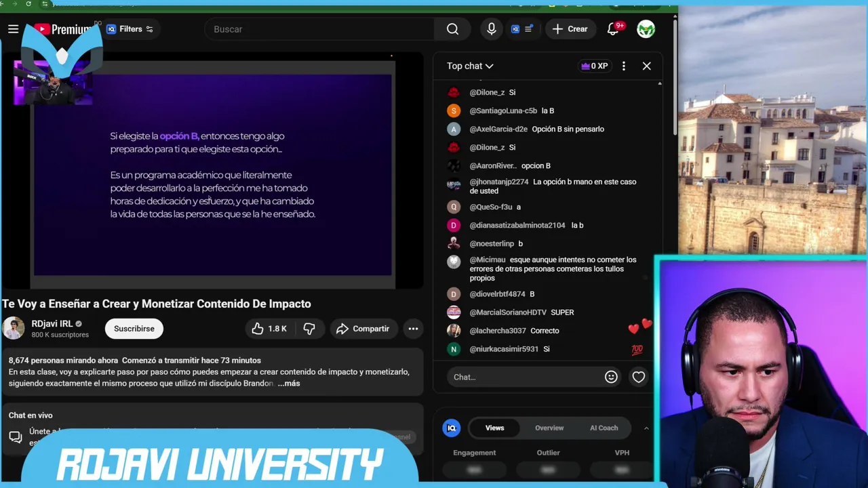Click the Suscribirse button
This screenshot has width=868, height=488.
[x=134, y=329]
